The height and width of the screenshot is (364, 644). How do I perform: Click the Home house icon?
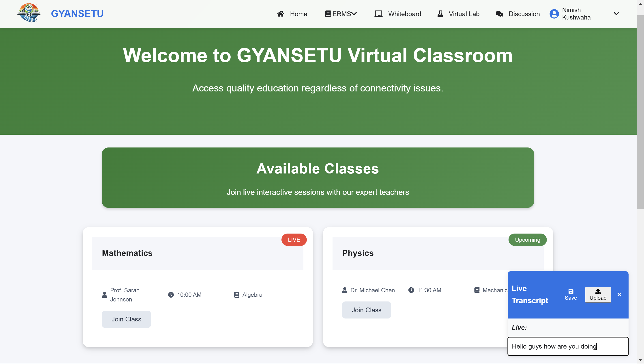281,14
